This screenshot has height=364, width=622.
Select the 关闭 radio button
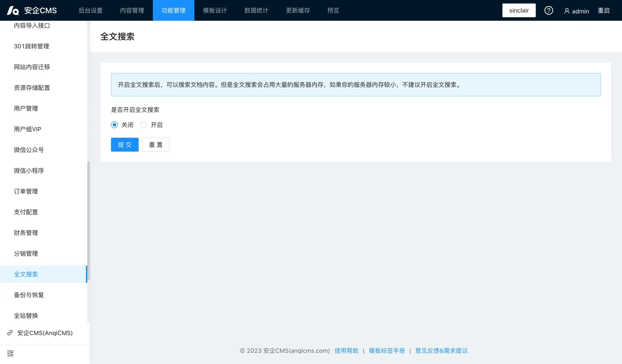pos(114,125)
